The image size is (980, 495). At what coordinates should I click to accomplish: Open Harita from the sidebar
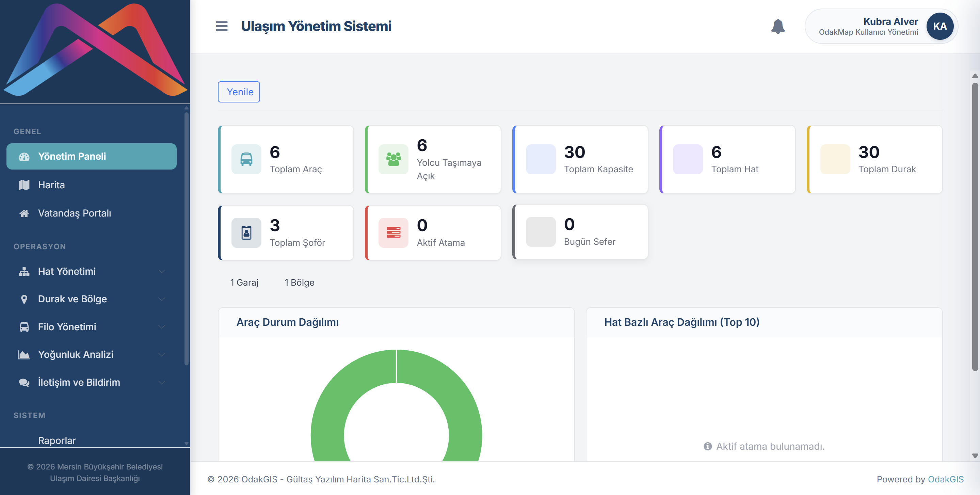(x=91, y=185)
